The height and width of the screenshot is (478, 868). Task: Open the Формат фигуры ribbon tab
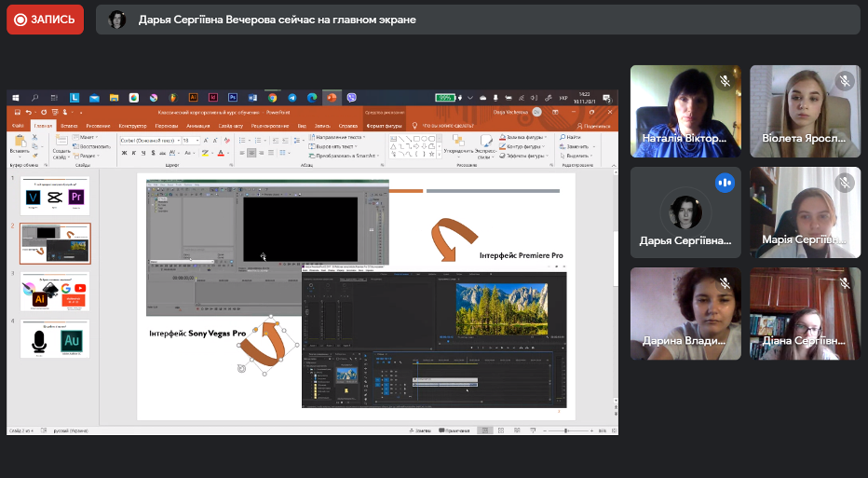click(383, 126)
